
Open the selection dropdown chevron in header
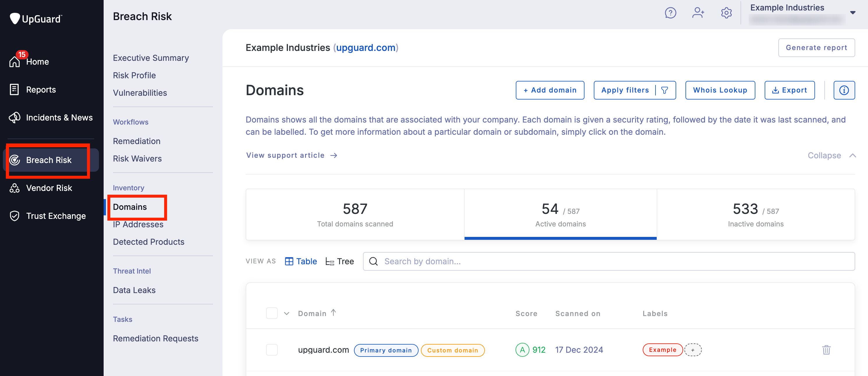point(286,314)
